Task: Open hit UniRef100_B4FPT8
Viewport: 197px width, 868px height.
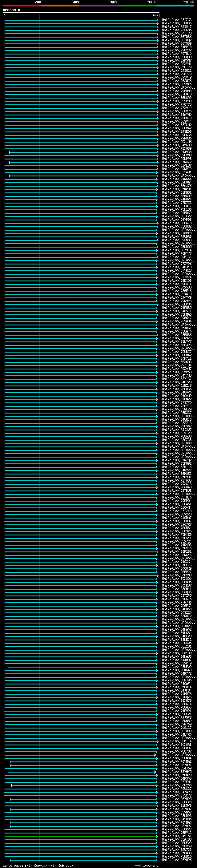Action: point(176,47)
